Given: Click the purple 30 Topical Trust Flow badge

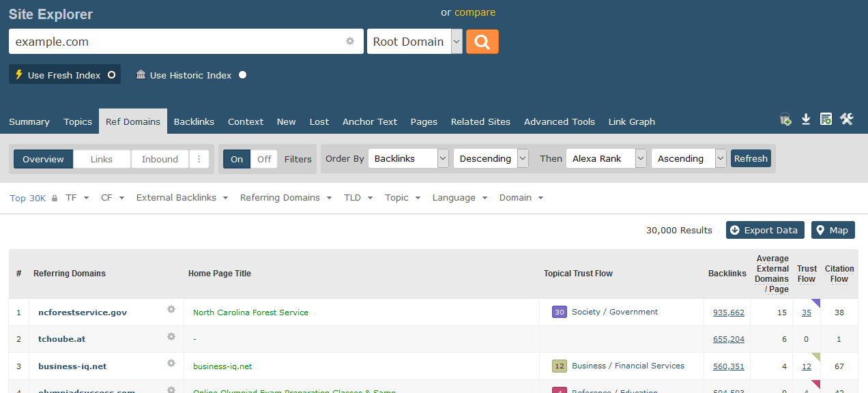Looking at the screenshot, I should (559, 312).
